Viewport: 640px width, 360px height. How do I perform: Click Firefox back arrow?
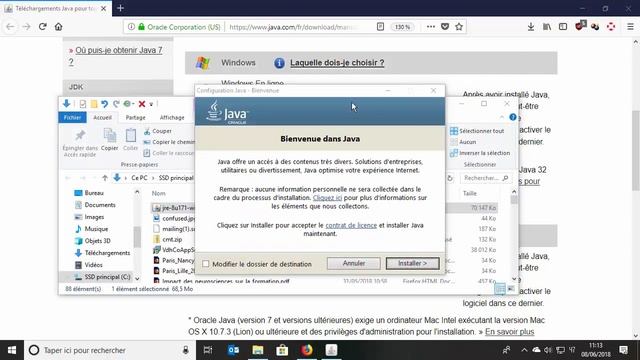point(10,27)
